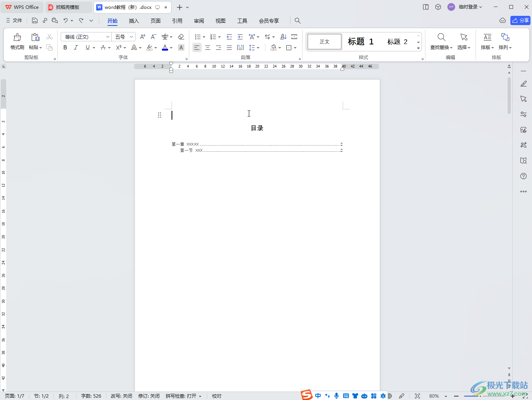Screen dimensions: 532x400
Task: Click the Redo arrow icon
Action: coord(81,20)
